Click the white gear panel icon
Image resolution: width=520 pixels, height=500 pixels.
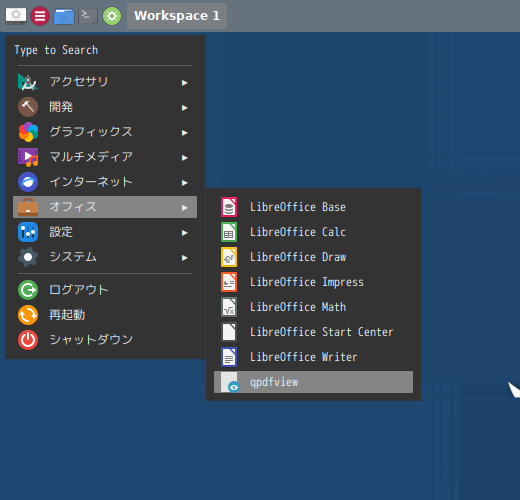(16, 16)
